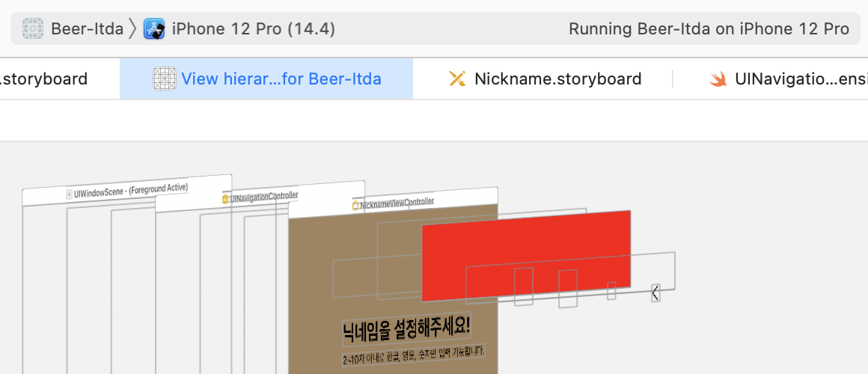Click the UINavigationController yellow icon

pyautogui.click(x=225, y=199)
